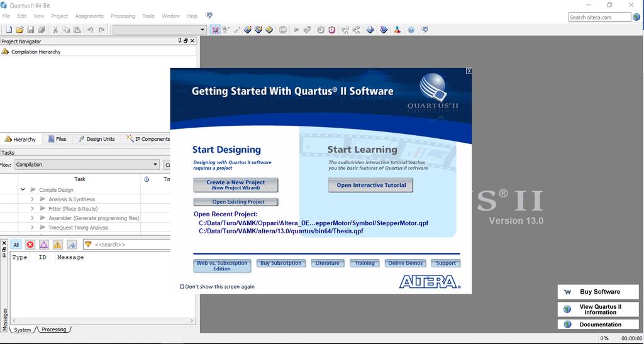Screen dimensions: 644x344
Task: Click the Save All toolbar icon
Action: pyautogui.click(x=42, y=30)
